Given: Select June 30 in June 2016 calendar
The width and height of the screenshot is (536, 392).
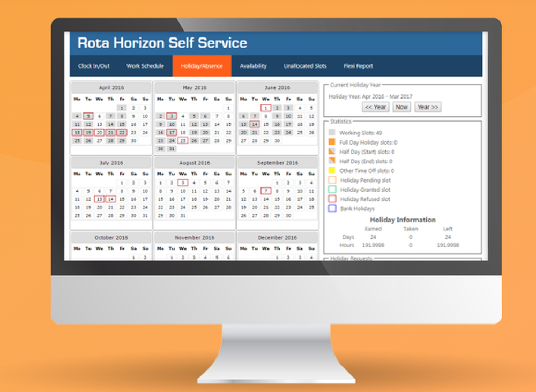Looking at the screenshot, I should pyautogui.click(x=277, y=141).
